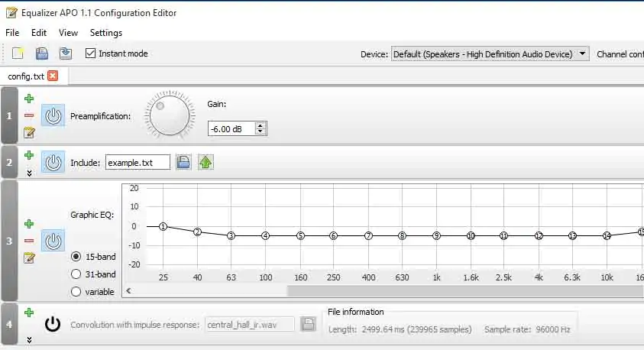Remove the Preamplification filter
644x350 pixels.
tap(29, 115)
